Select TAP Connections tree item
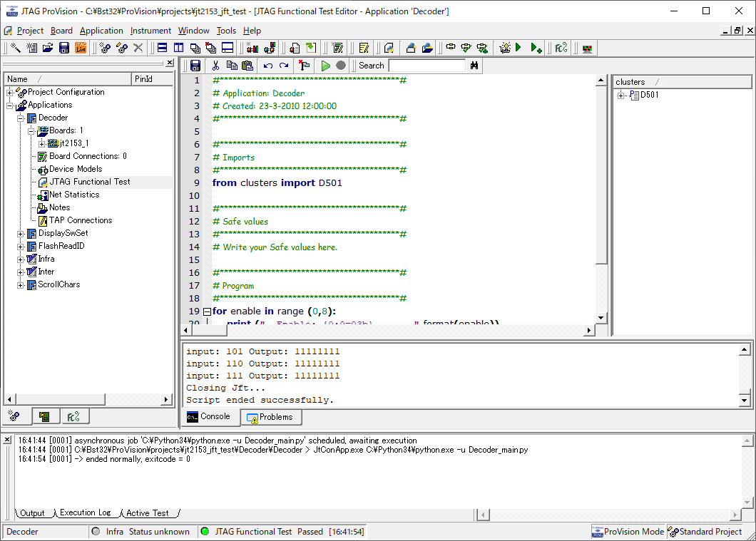 coord(81,221)
